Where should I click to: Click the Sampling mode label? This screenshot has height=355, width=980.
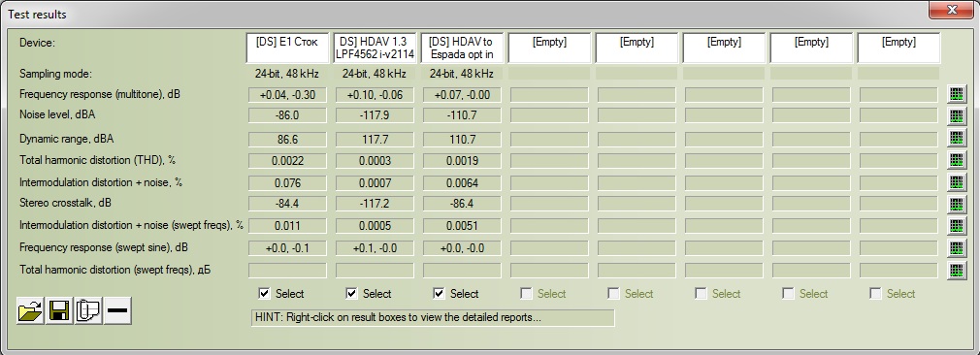pos(55,74)
